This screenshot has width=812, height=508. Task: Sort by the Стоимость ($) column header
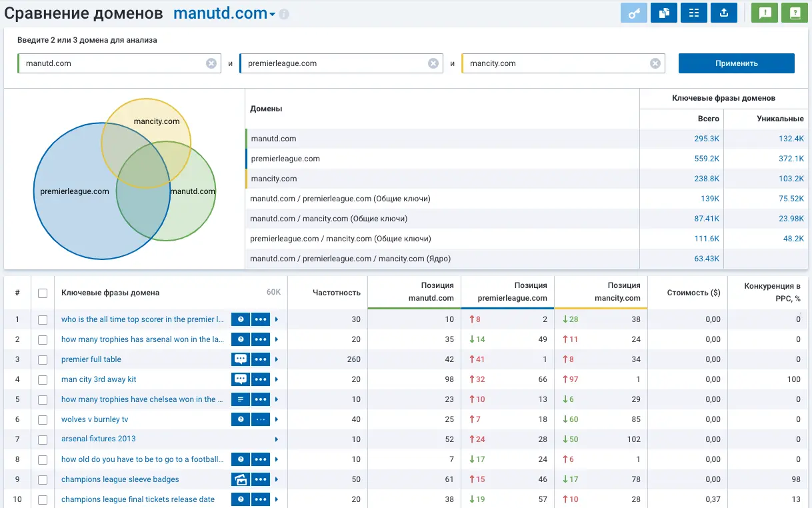(x=693, y=293)
